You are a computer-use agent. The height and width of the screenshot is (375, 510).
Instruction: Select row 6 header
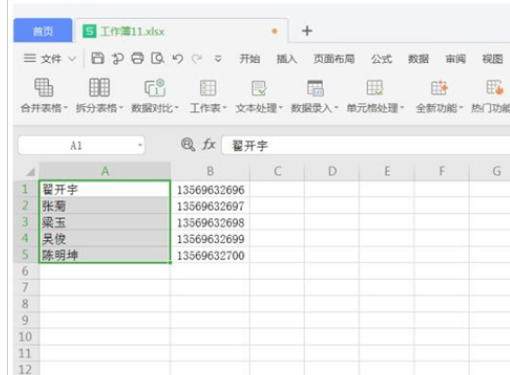[26, 271]
